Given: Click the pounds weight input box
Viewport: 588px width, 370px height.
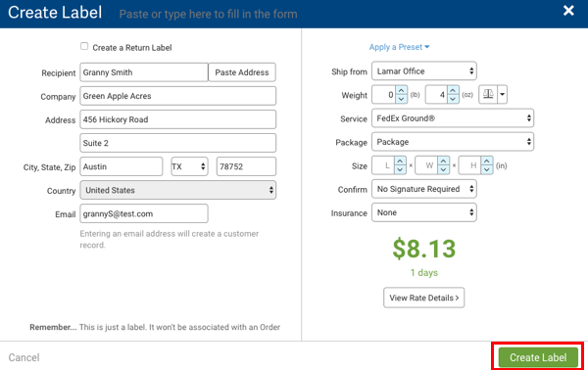Looking at the screenshot, I should click(384, 94).
